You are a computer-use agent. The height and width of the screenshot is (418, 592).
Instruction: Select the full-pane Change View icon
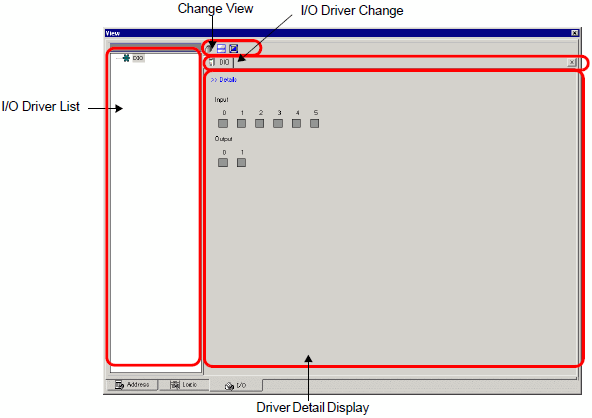tap(234, 48)
